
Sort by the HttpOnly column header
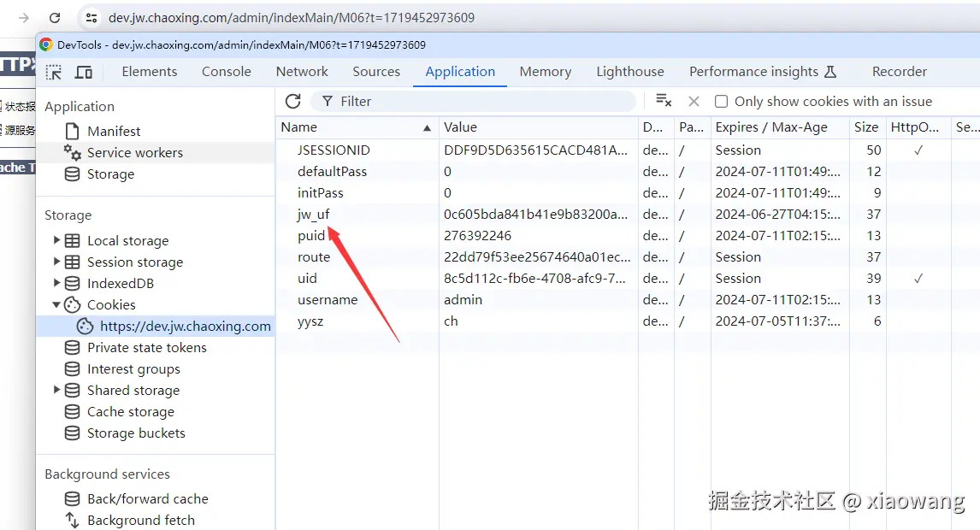[x=918, y=127]
